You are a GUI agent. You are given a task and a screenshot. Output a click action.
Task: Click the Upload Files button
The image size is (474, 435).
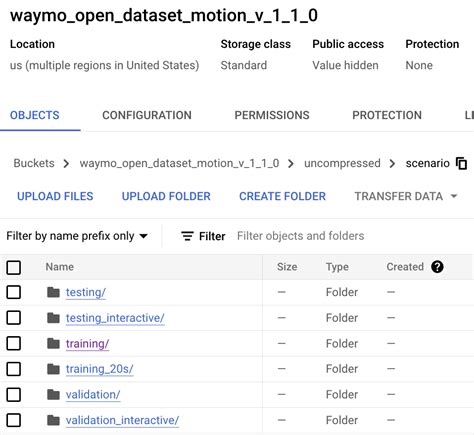(55, 196)
